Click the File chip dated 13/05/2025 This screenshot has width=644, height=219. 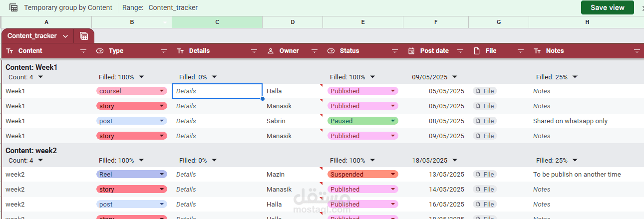[485, 174]
